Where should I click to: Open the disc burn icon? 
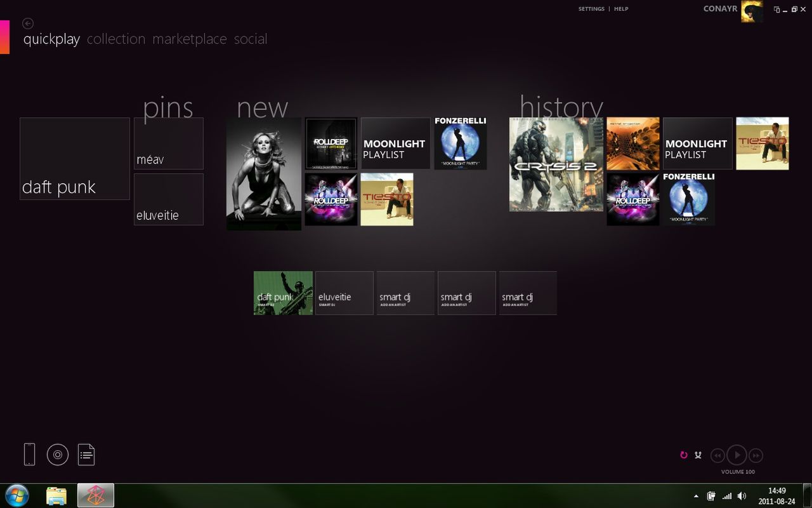click(58, 454)
